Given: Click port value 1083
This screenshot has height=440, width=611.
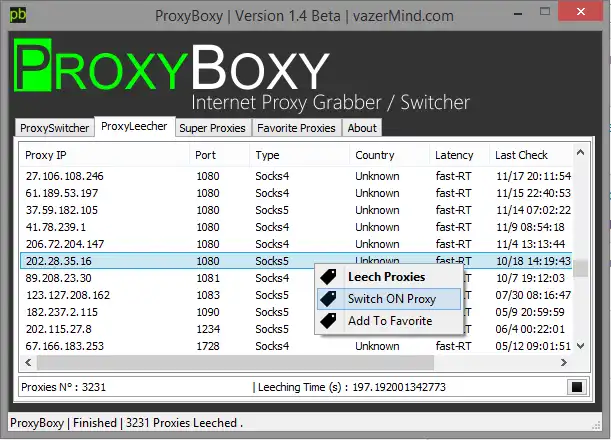Looking at the screenshot, I should pos(208,295).
